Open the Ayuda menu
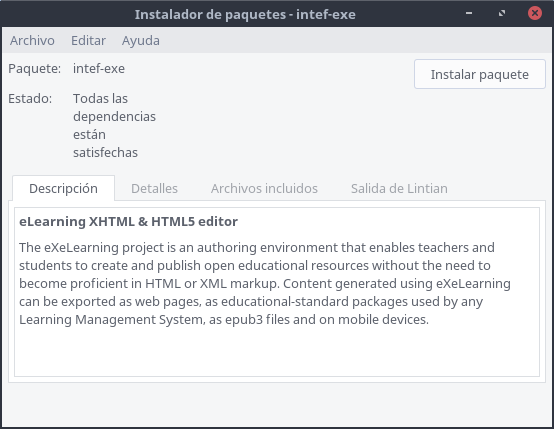Image resolution: width=554 pixels, height=429 pixels. click(141, 41)
